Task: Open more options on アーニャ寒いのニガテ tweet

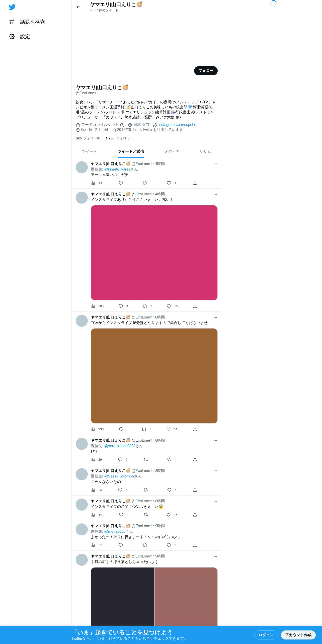Action: click(x=215, y=164)
